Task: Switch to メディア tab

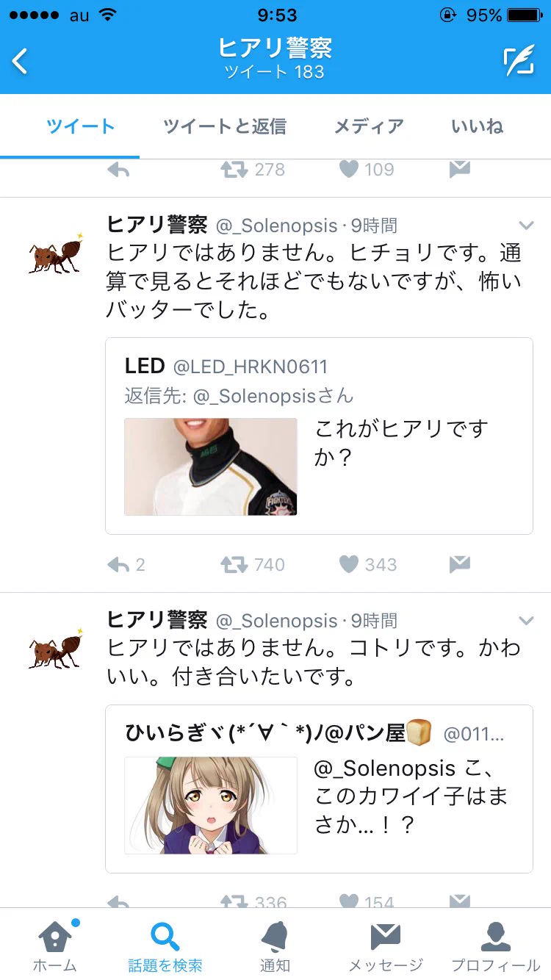Action: tap(369, 126)
